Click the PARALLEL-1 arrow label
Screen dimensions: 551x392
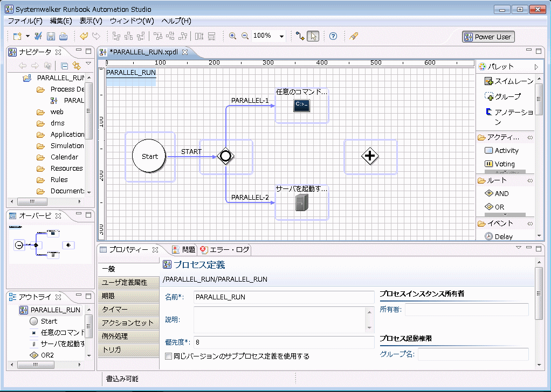pyautogui.click(x=250, y=101)
